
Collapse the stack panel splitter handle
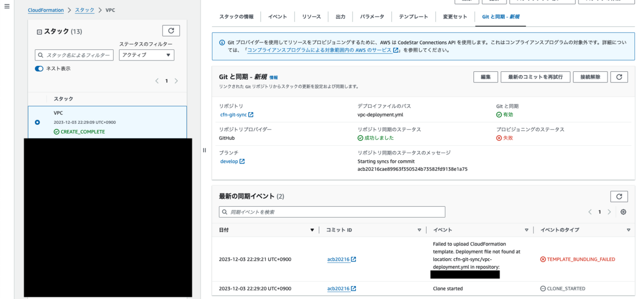click(204, 150)
